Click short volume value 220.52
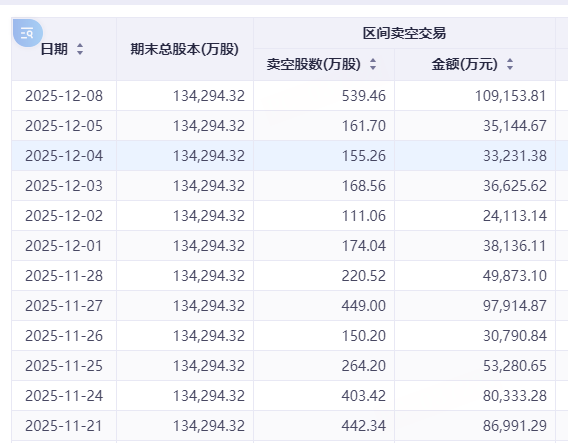Screen dimensions: 568x443 pyautogui.click(x=364, y=276)
